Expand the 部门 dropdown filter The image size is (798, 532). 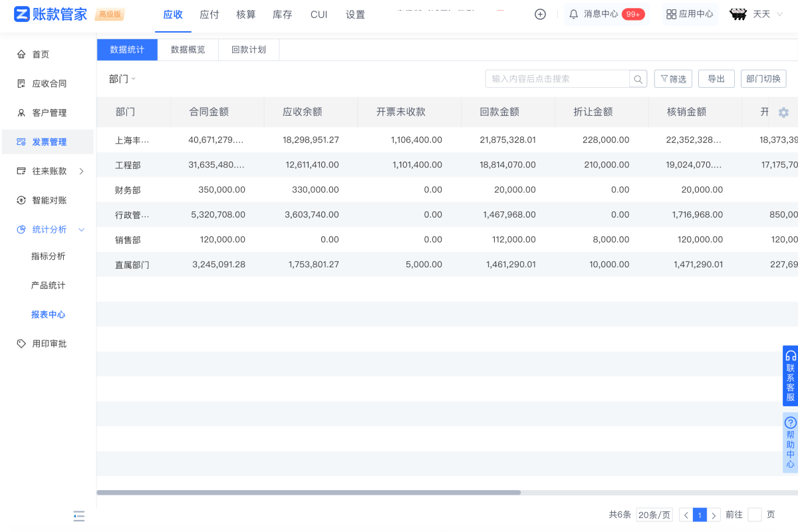[x=122, y=79]
